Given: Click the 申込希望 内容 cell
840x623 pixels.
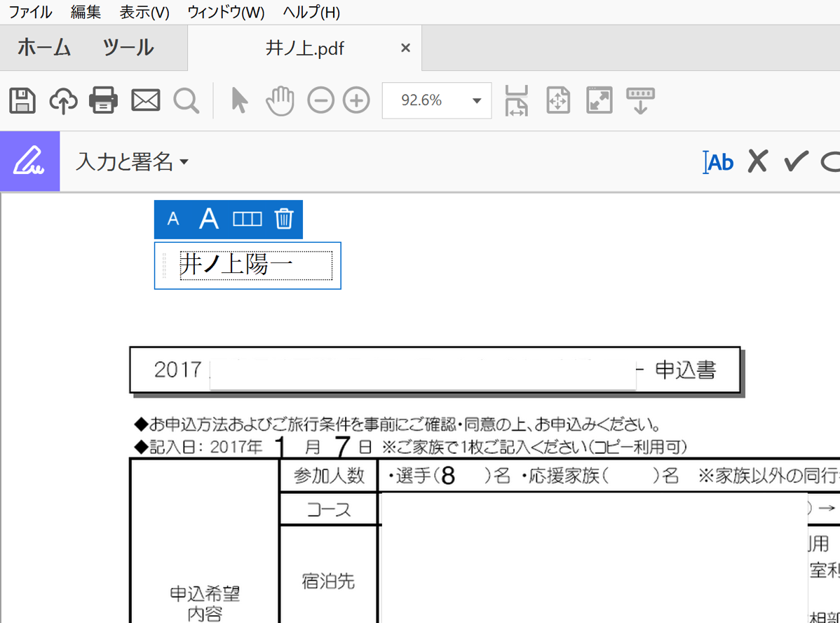Looking at the screenshot, I should click(205, 603).
